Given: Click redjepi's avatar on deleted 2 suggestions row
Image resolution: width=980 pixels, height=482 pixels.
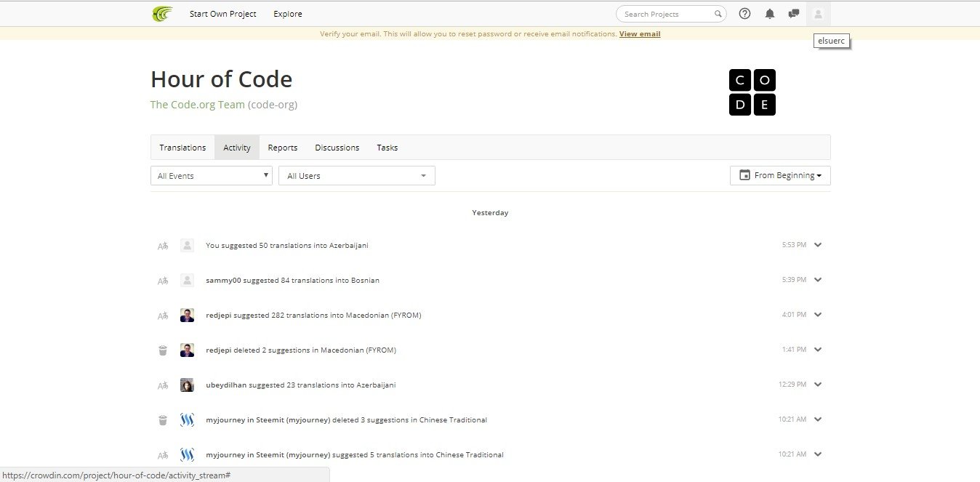Looking at the screenshot, I should coord(187,350).
